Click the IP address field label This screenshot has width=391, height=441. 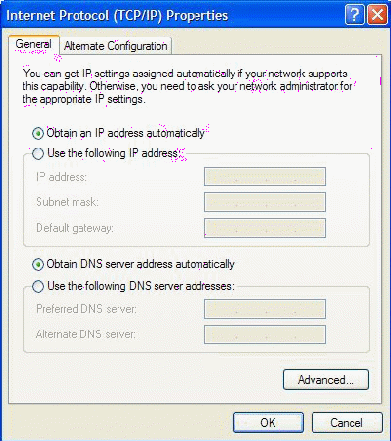(61, 177)
